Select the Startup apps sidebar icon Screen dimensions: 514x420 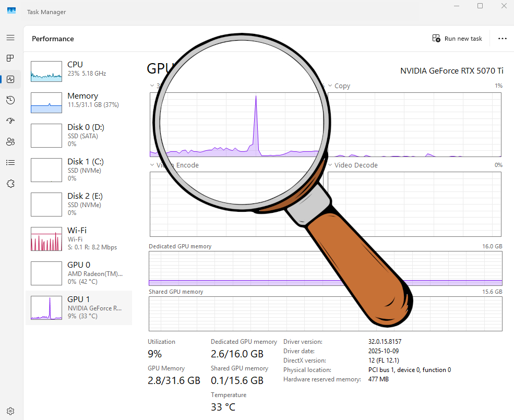pos(10,121)
